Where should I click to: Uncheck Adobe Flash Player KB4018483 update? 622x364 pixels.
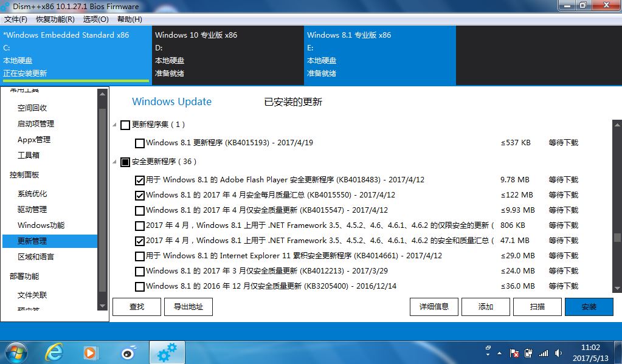[140, 180]
